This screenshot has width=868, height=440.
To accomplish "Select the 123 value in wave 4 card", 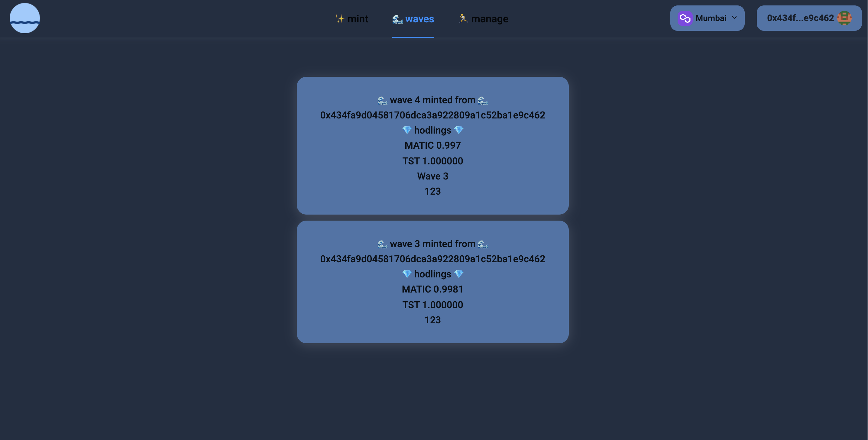I will 433,191.
